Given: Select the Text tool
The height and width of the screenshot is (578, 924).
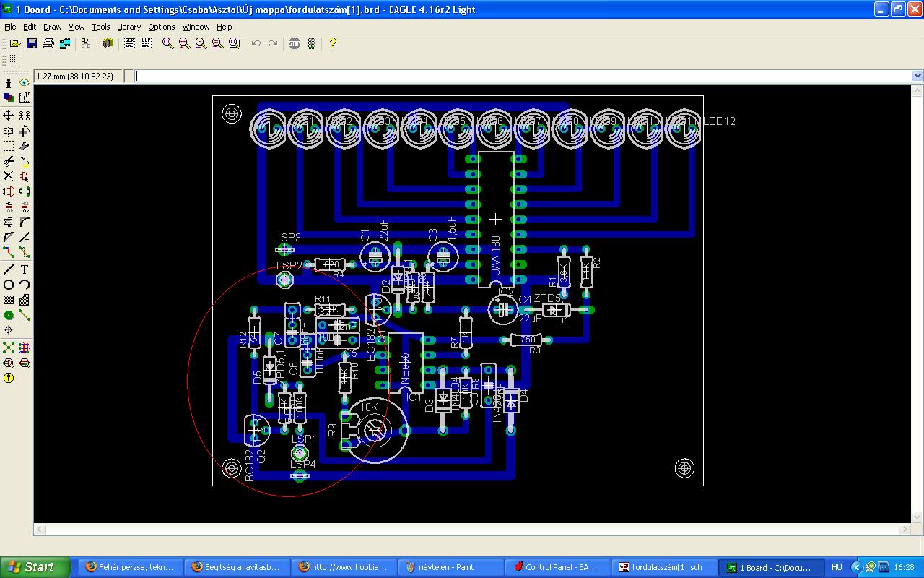Looking at the screenshot, I should (x=25, y=269).
